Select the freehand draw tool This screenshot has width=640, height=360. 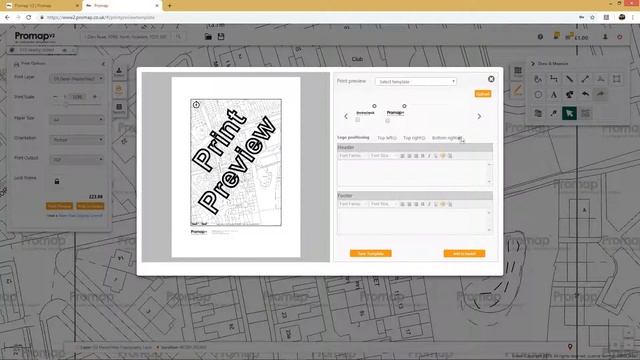click(538, 79)
